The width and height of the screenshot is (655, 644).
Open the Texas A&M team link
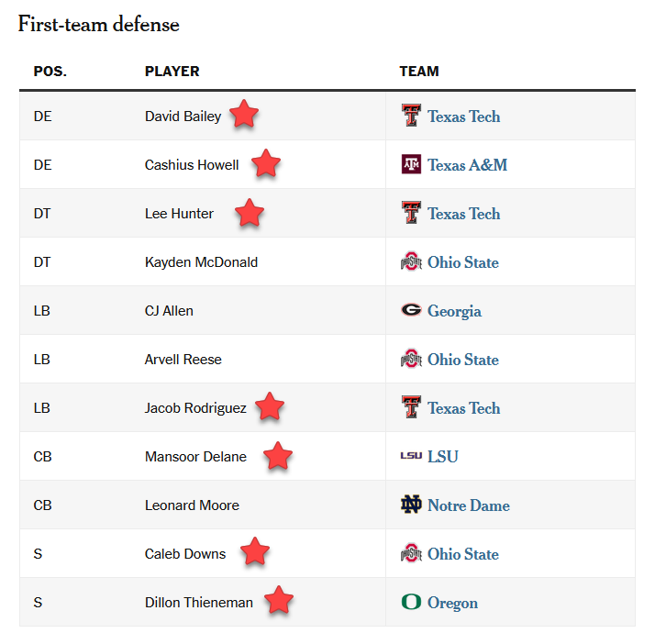pyautogui.click(x=467, y=165)
